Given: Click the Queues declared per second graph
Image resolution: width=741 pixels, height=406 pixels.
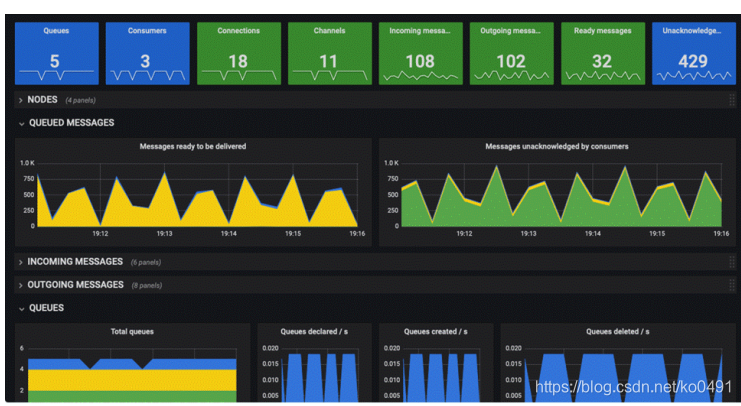Looking at the screenshot, I should click(319, 376).
